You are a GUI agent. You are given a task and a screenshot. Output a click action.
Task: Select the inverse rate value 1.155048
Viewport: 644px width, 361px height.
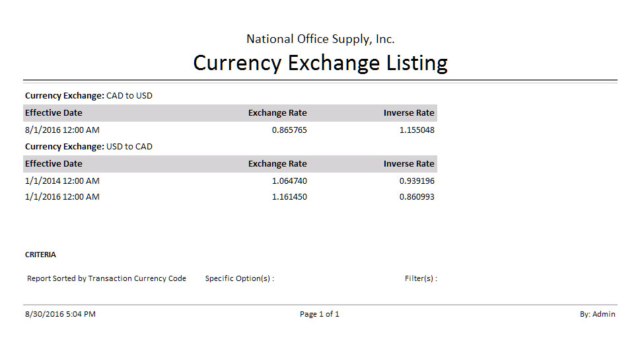tap(417, 130)
